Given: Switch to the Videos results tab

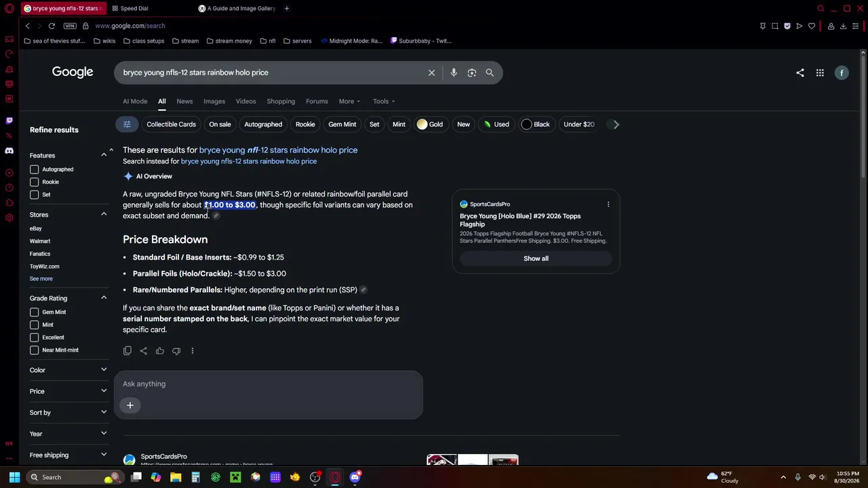Looking at the screenshot, I should coord(246,102).
